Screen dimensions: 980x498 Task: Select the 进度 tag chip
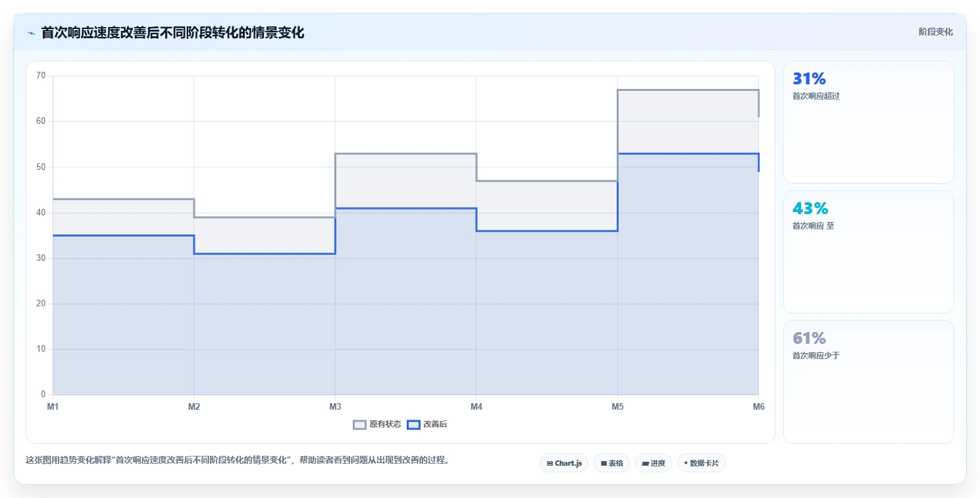tap(654, 463)
